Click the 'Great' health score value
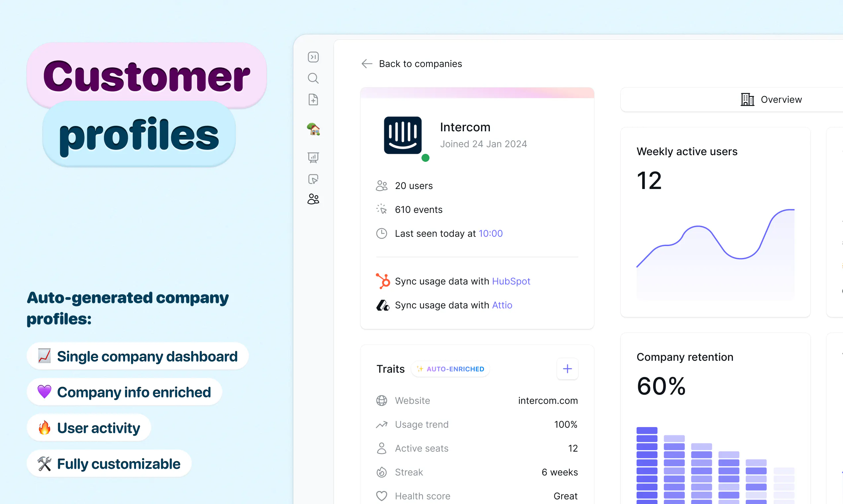 tap(565, 496)
